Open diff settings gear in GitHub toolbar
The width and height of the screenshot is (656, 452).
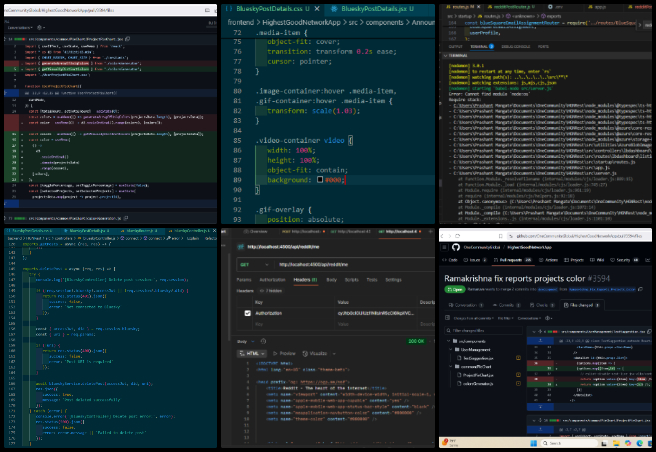(x=548, y=318)
